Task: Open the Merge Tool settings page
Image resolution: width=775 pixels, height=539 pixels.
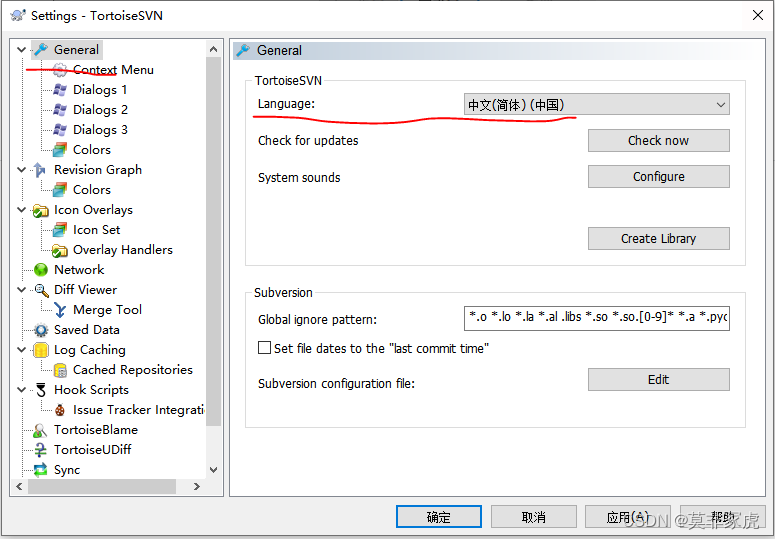Action: (x=107, y=310)
